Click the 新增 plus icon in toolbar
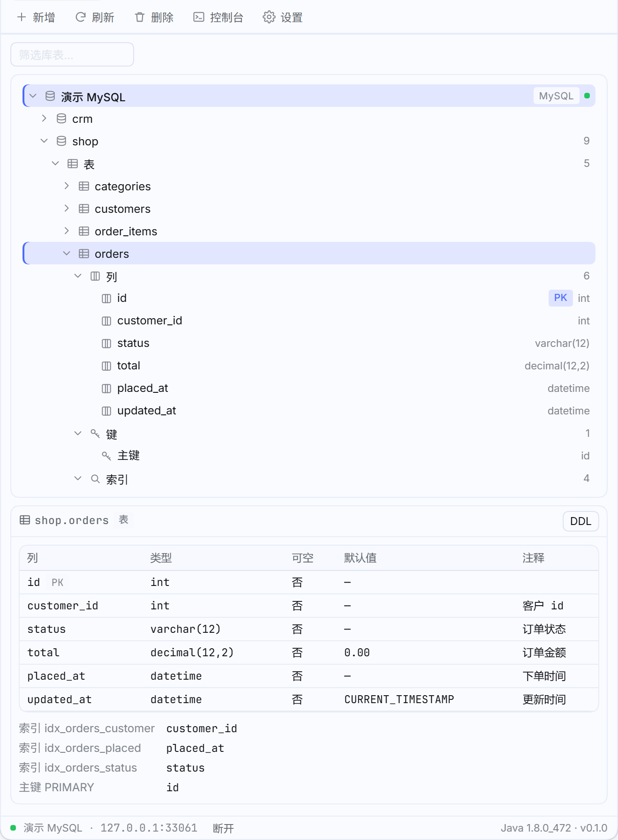Image resolution: width=618 pixels, height=840 pixels. (22, 17)
